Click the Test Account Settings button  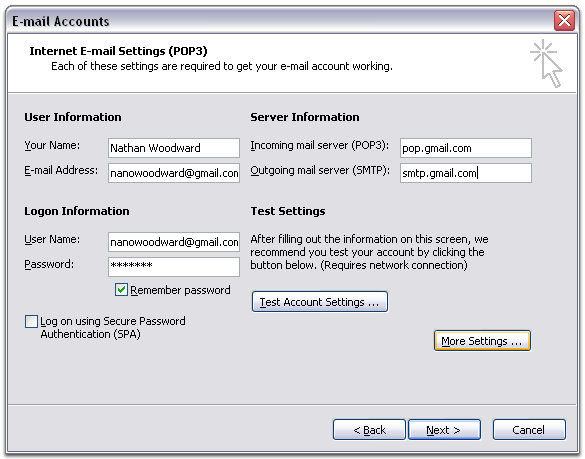click(320, 302)
